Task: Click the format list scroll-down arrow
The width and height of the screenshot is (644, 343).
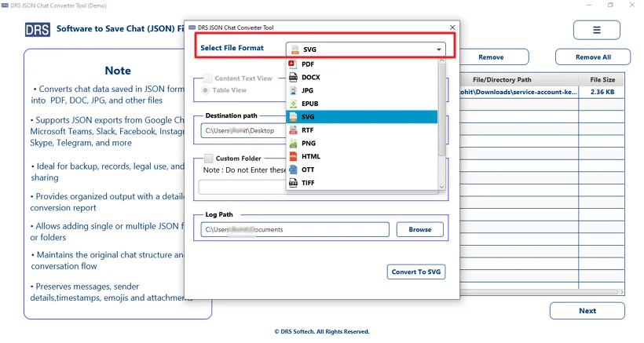Action: [x=442, y=187]
